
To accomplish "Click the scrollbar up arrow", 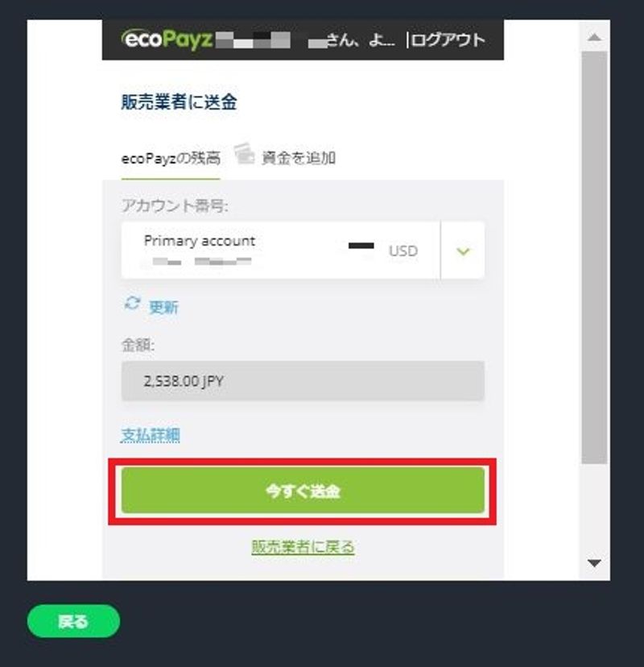I will 594,37.
